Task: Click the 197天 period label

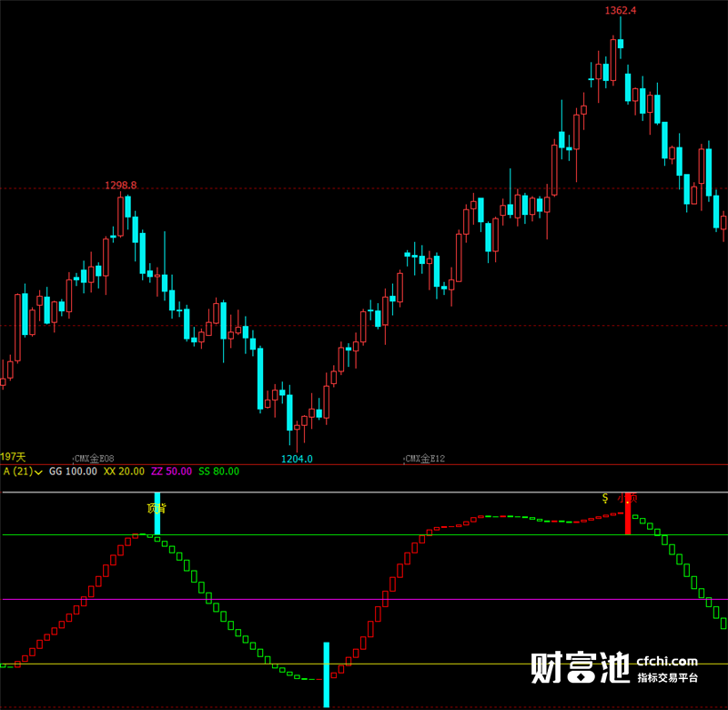Action: coord(13,457)
